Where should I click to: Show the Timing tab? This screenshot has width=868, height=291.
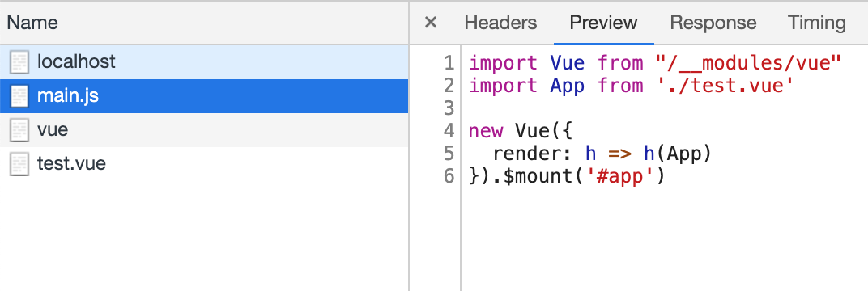816,23
